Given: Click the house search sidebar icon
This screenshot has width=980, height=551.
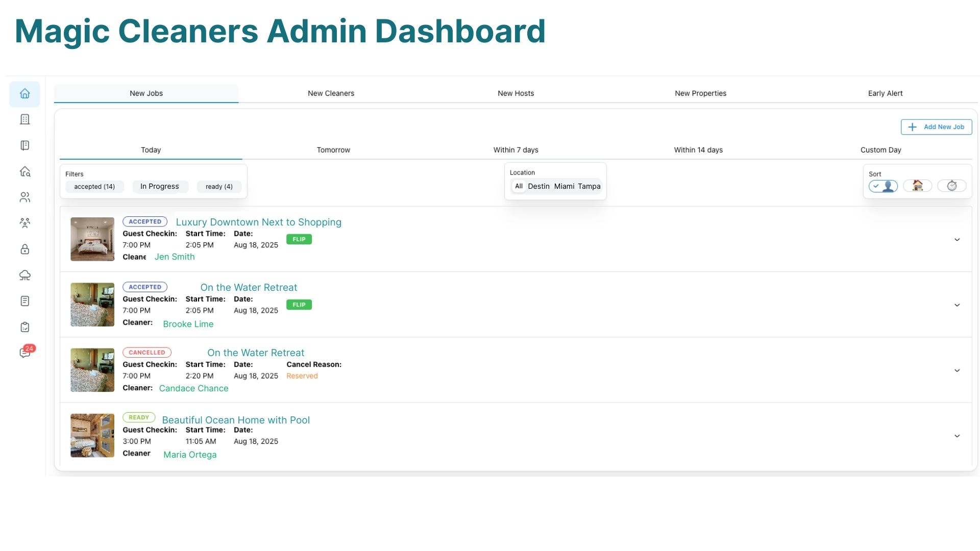Looking at the screenshot, I should 24,171.
